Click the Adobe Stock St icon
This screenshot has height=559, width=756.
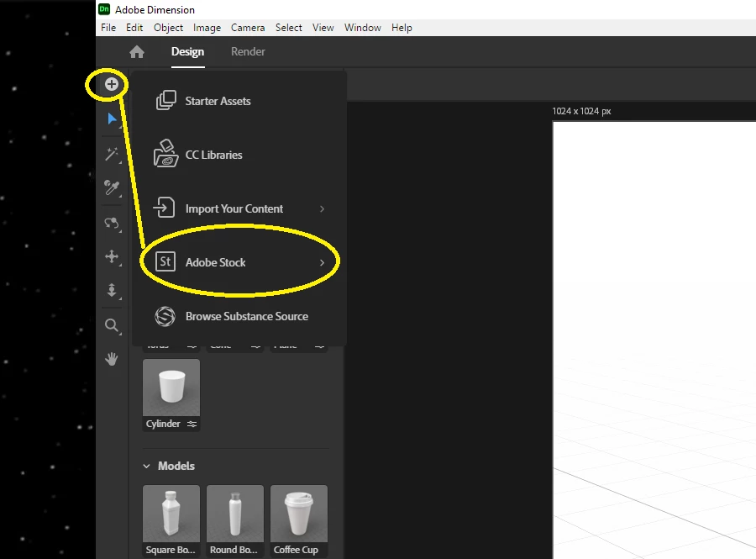pos(165,262)
